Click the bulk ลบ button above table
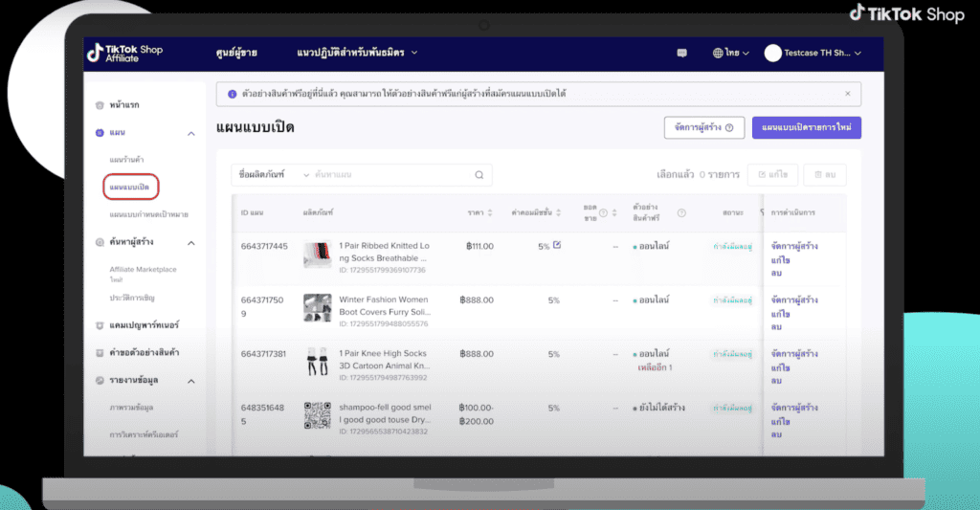Viewport: 980px width, 510px height. (x=825, y=175)
